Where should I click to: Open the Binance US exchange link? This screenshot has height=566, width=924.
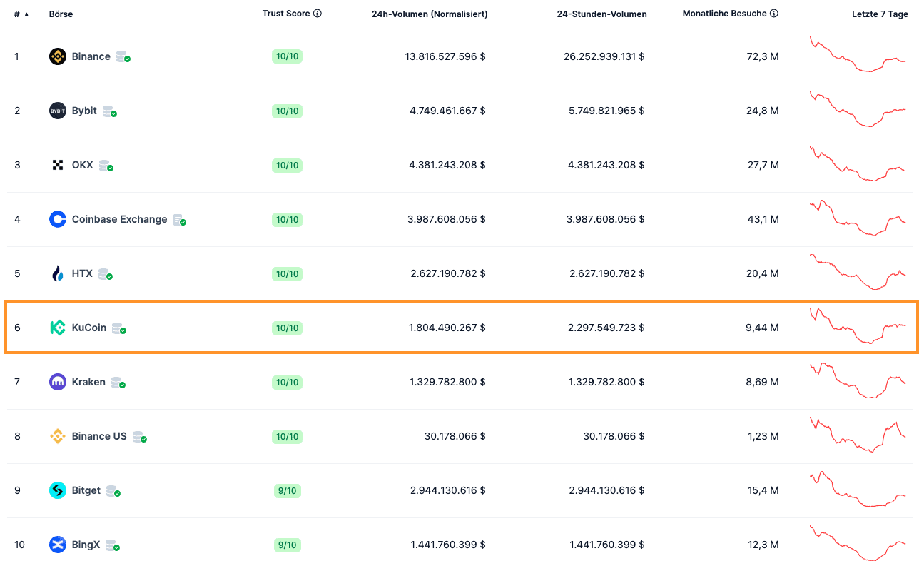pos(99,436)
